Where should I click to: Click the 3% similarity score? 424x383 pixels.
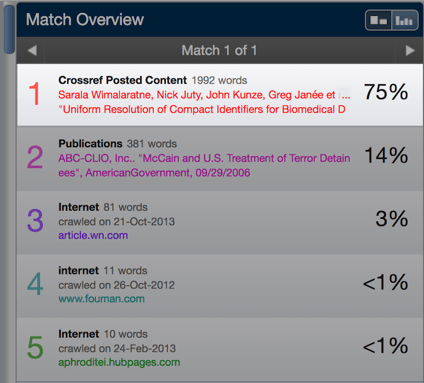(x=392, y=219)
